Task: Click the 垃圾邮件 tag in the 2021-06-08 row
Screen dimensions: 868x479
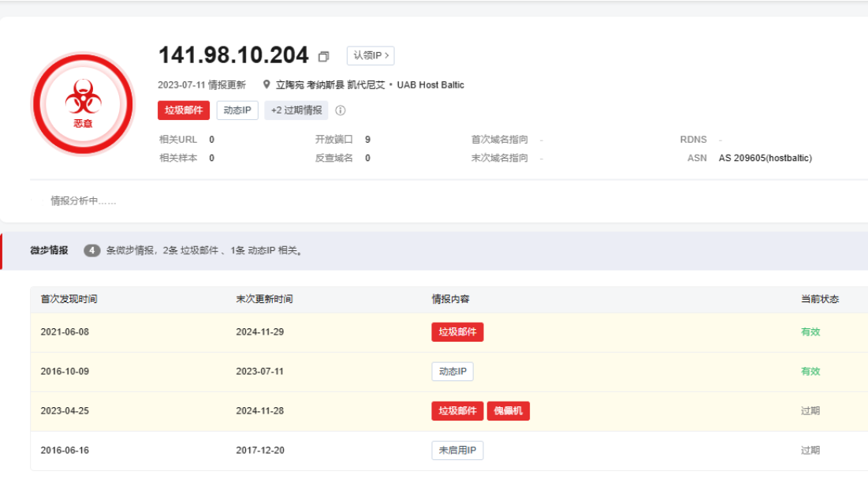Action: (457, 332)
